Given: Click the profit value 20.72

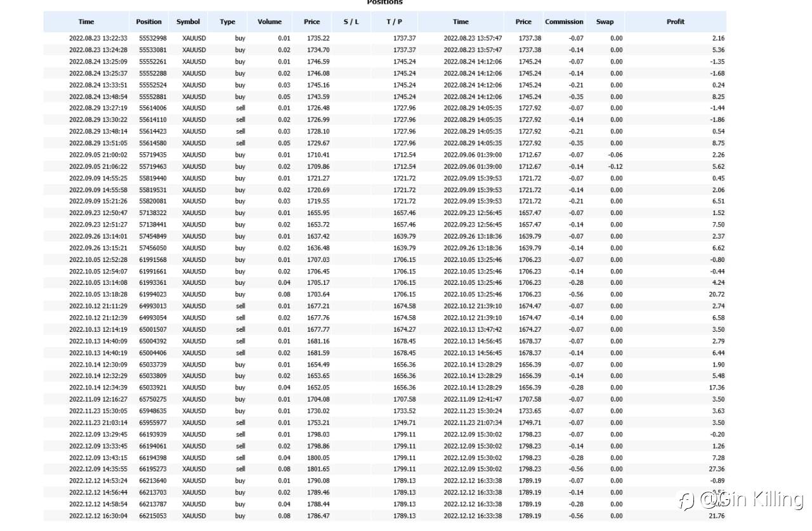Looking at the screenshot, I should point(717,294).
